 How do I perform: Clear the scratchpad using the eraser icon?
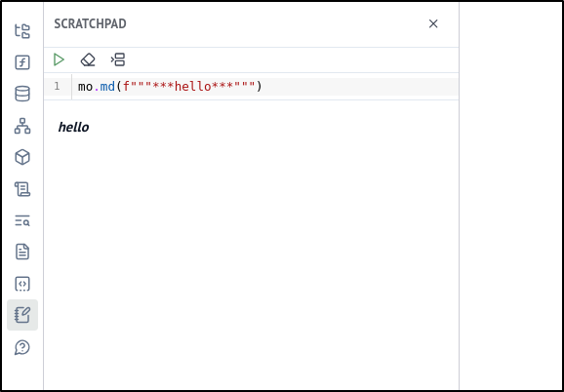pyautogui.click(x=88, y=59)
